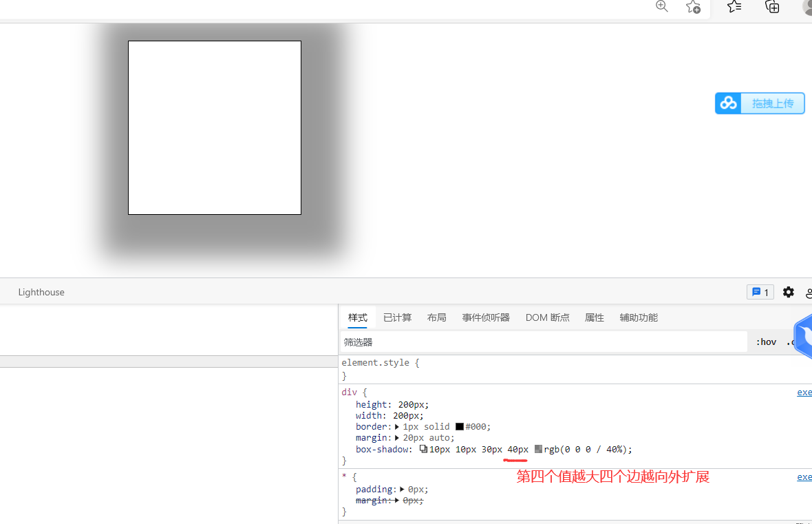
Task: Open DevTools settings gear
Action: [x=788, y=293]
